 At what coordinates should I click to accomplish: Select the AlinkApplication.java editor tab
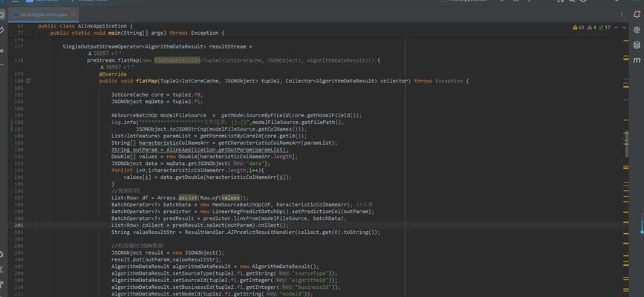point(43,15)
